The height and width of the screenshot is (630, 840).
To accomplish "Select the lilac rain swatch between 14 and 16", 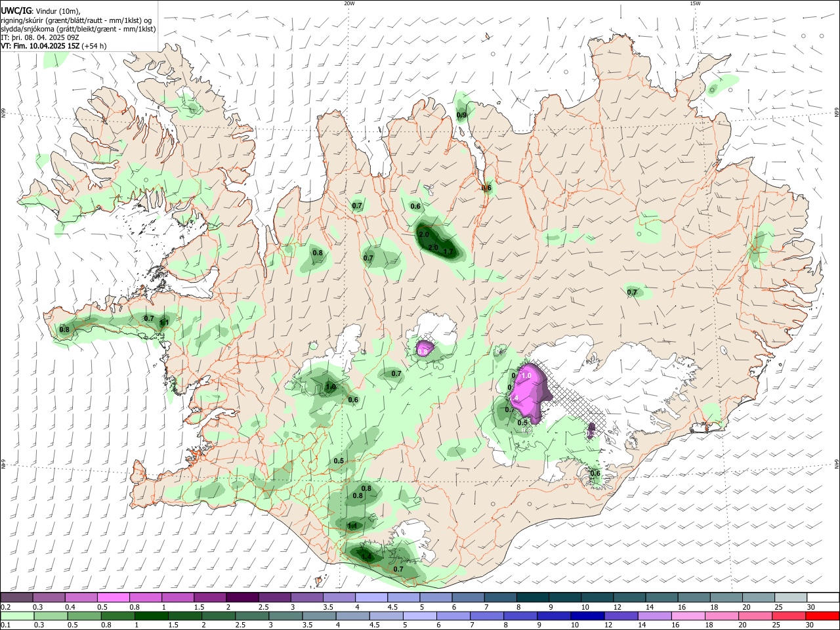I will click(x=655, y=616).
